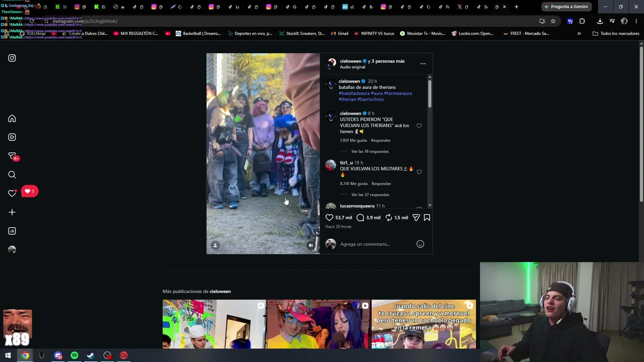This screenshot has height=362, width=644.
Task: Open the StockX: Sneakers bookmark
Action: click(x=301, y=34)
